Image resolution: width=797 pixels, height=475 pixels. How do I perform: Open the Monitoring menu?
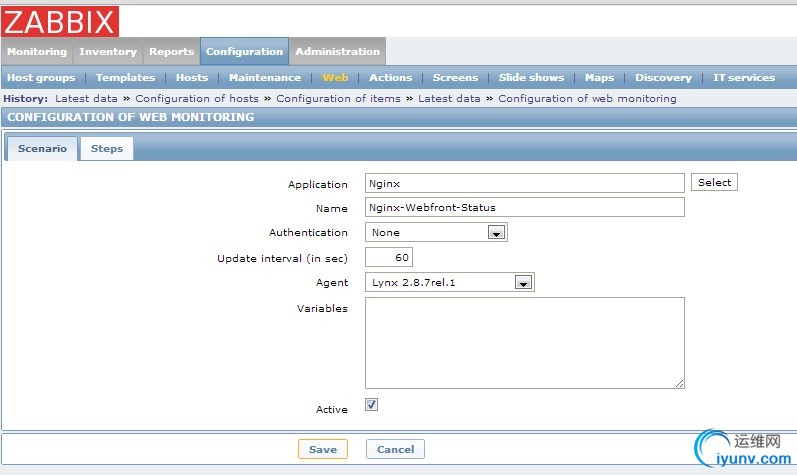tap(37, 51)
